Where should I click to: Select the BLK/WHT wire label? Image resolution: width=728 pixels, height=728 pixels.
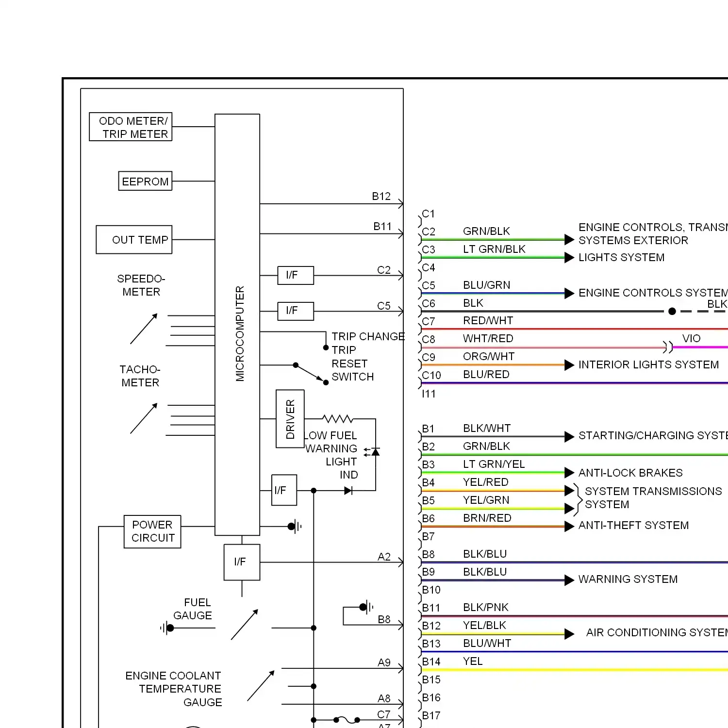pyautogui.click(x=487, y=428)
